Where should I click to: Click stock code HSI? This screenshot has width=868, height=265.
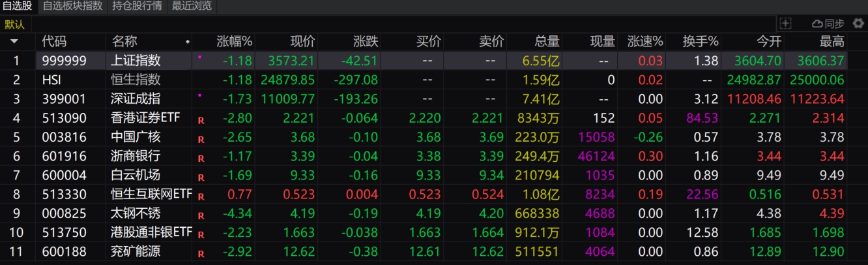pos(51,80)
